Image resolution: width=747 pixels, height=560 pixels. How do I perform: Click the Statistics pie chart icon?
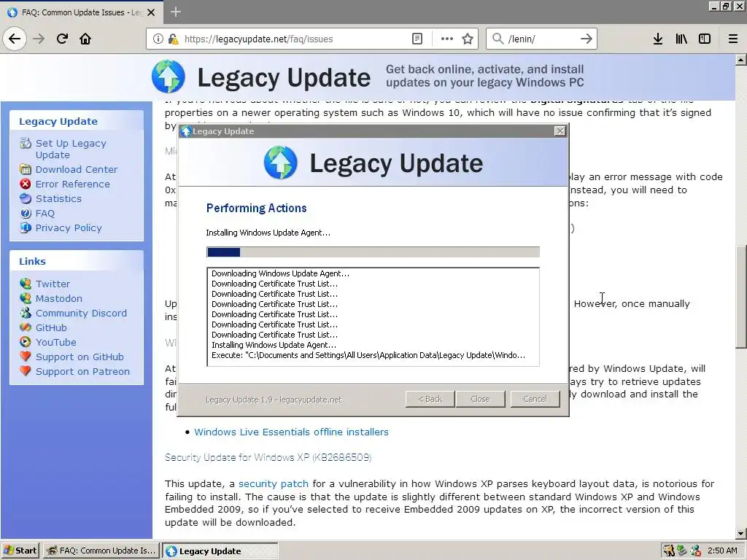coord(26,198)
